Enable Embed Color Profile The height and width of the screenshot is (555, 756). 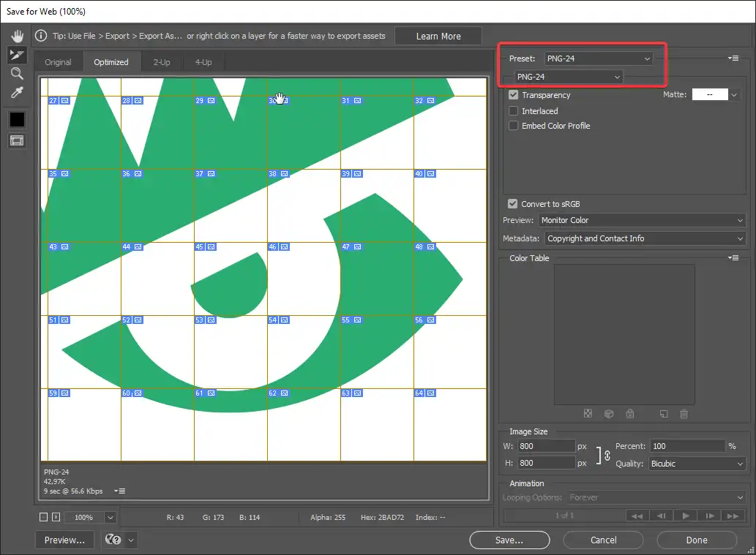click(514, 126)
